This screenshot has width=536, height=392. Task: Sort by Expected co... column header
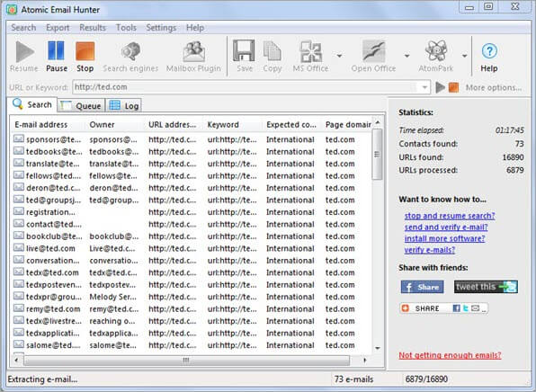(x=292, y=125)
